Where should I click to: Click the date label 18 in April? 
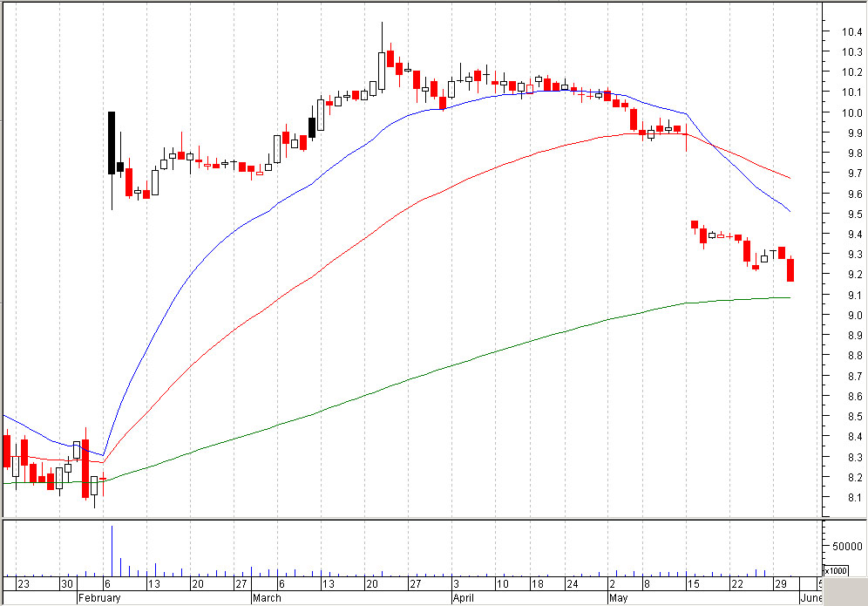point(538,584)
